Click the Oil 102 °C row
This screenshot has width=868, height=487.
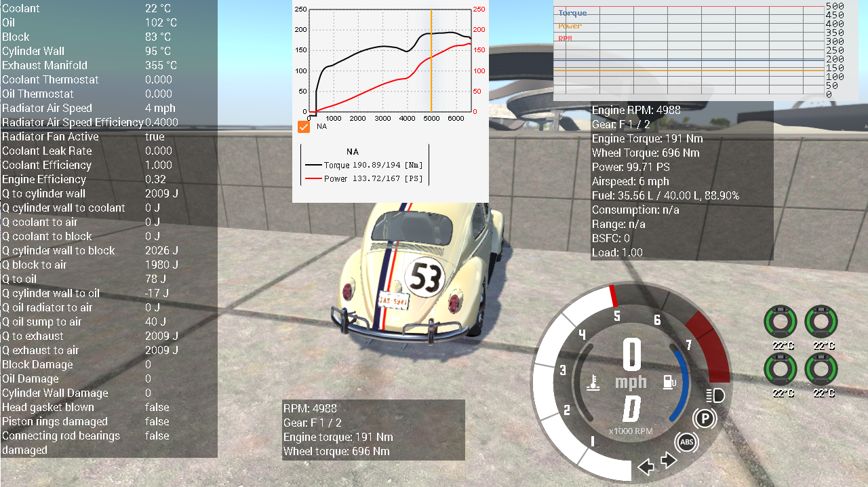coord(108,22)
